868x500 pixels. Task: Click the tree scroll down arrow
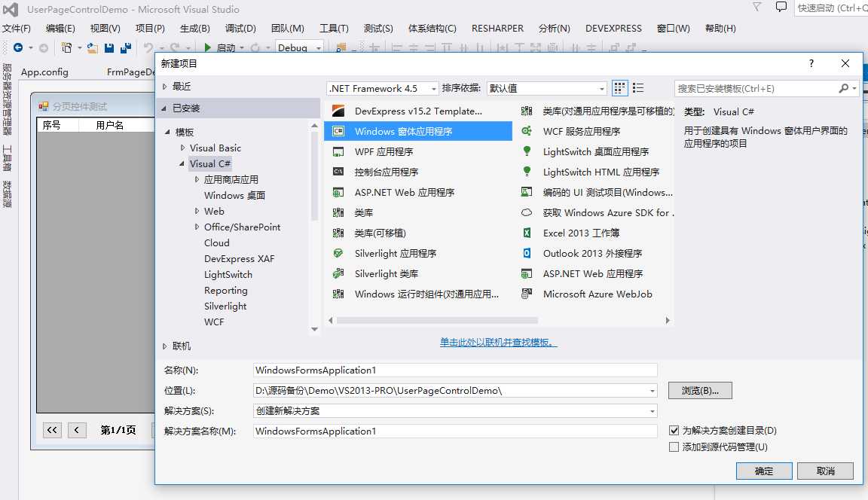coord(314,329)
